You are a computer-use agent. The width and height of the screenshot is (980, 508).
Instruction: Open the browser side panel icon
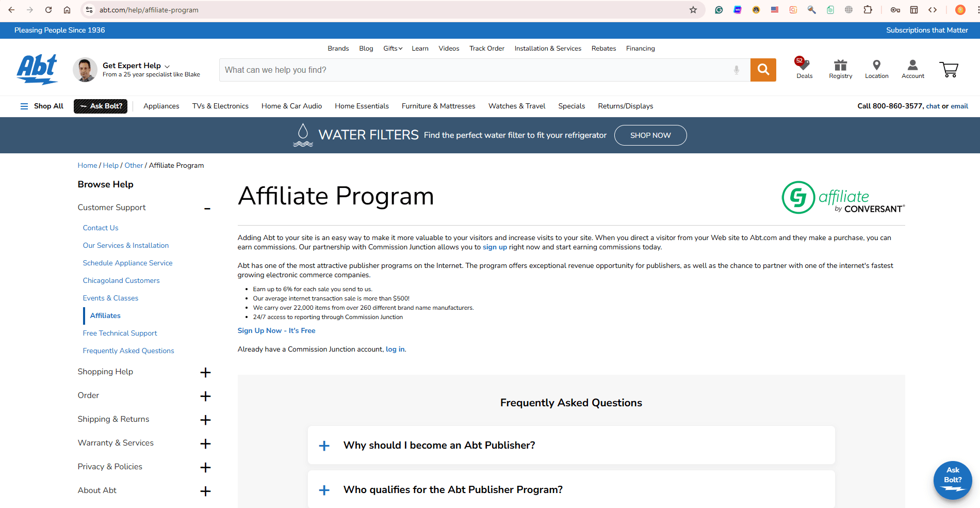click(914, 10)
